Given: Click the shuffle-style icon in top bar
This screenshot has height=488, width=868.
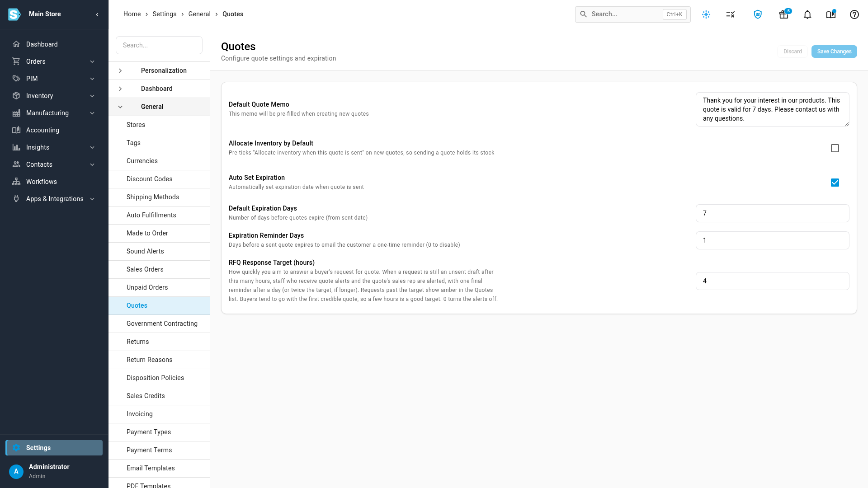Looking at the screenshot, I should pyautogui.click(x=731, y=14).
